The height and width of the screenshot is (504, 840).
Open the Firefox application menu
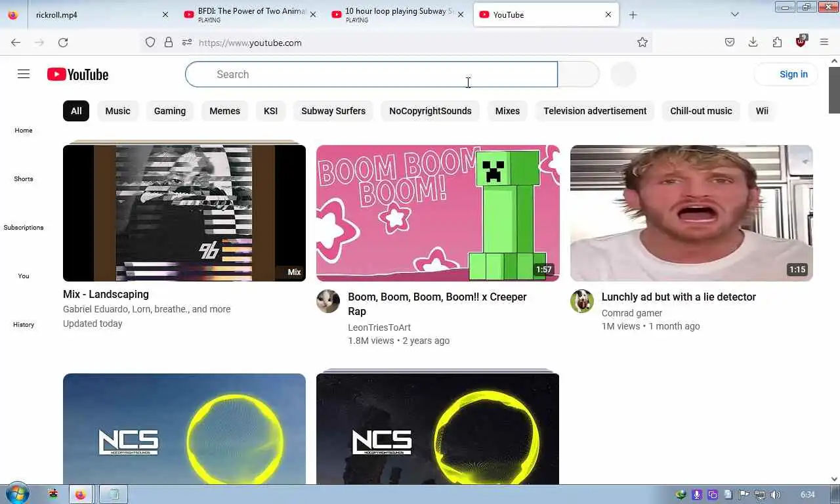coord(824,42)
